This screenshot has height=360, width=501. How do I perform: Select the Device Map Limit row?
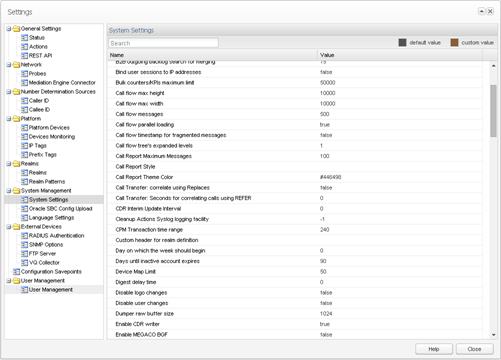[x=295, y=272]
